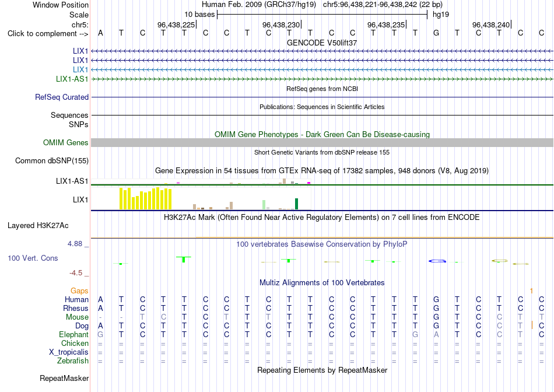
Task: Open 'Multiz Alignments of 100 Vertebrates' title
Action: click(x=322, y=283)
